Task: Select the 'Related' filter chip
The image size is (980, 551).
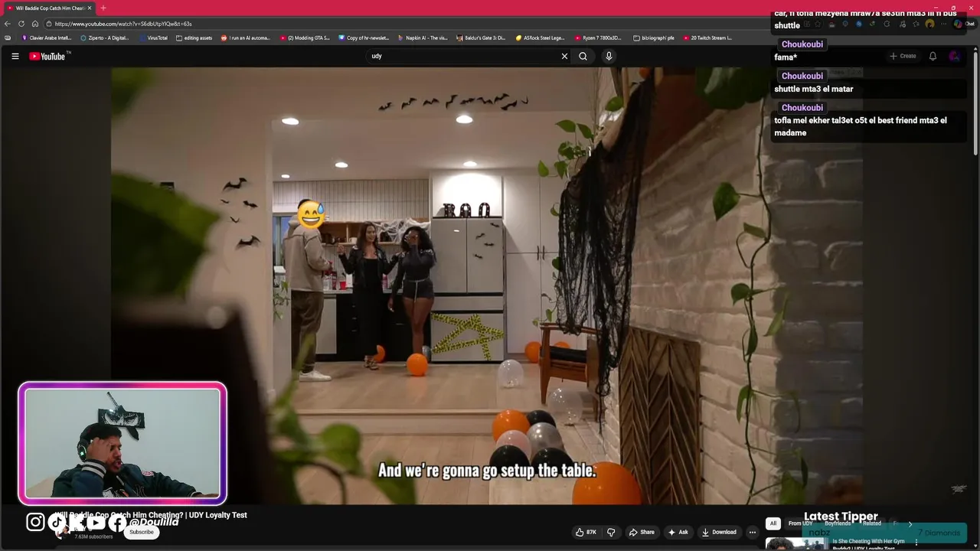Action: (x=872, y=523)
